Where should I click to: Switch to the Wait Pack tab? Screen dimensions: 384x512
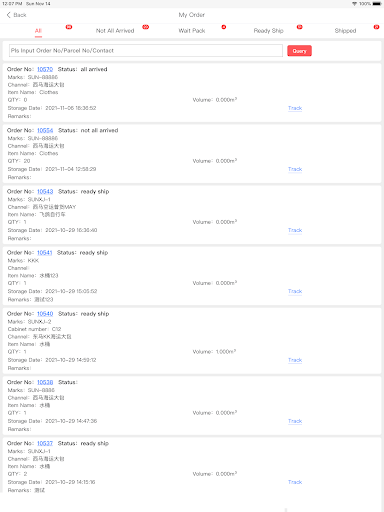pos(192,31)
